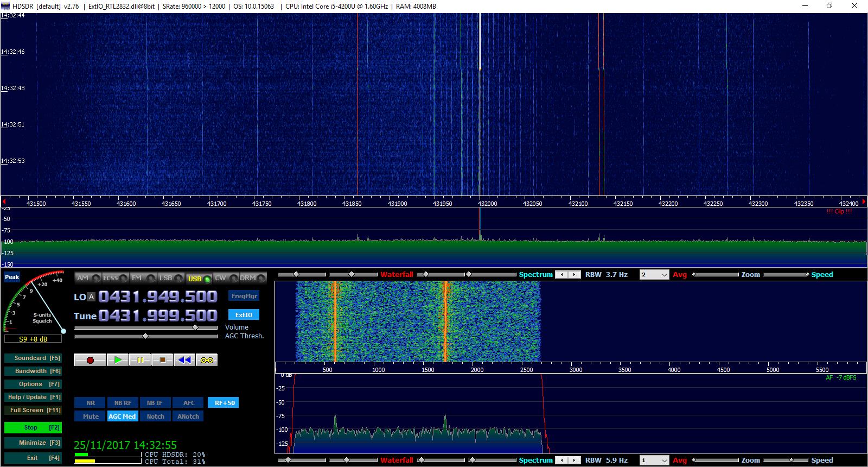Click the brown stop playback button
This screenshot has width=868, height=467.
click(x=162, y=360)
